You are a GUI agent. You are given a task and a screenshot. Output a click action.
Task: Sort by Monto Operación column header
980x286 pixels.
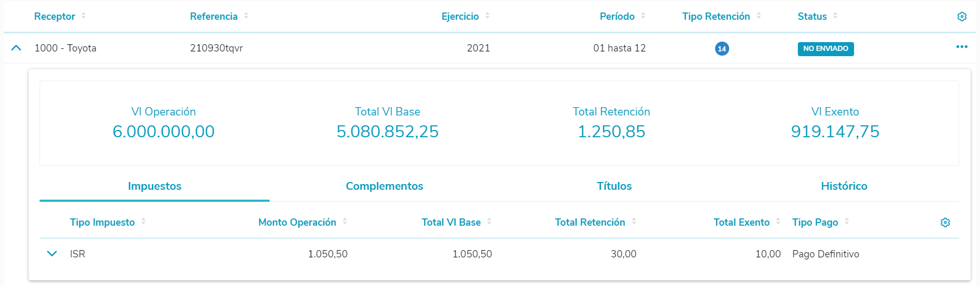tap(297, 223)
